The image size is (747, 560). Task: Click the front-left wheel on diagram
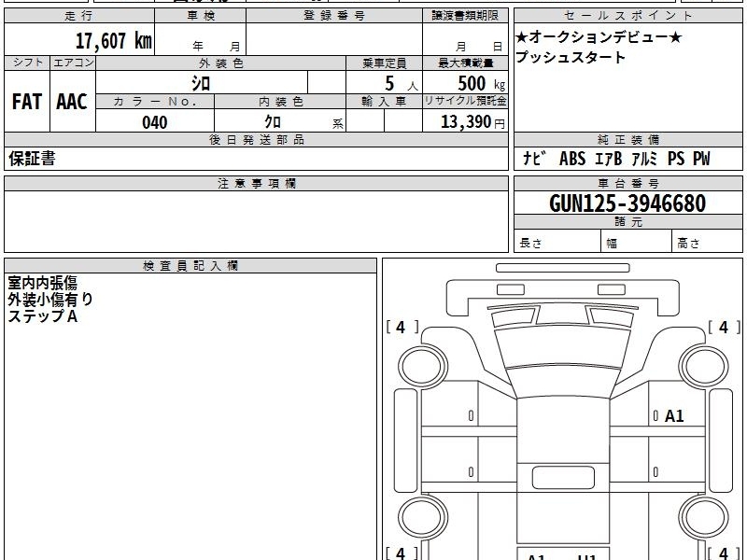pos(422,367)
